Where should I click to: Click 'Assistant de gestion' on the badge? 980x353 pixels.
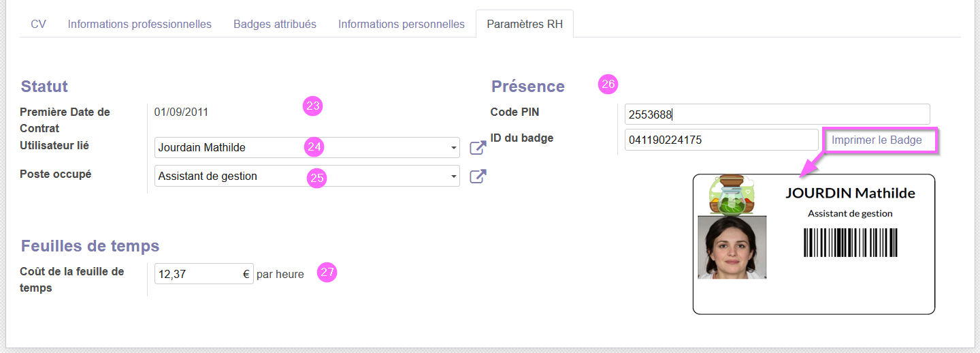[850, 213]
